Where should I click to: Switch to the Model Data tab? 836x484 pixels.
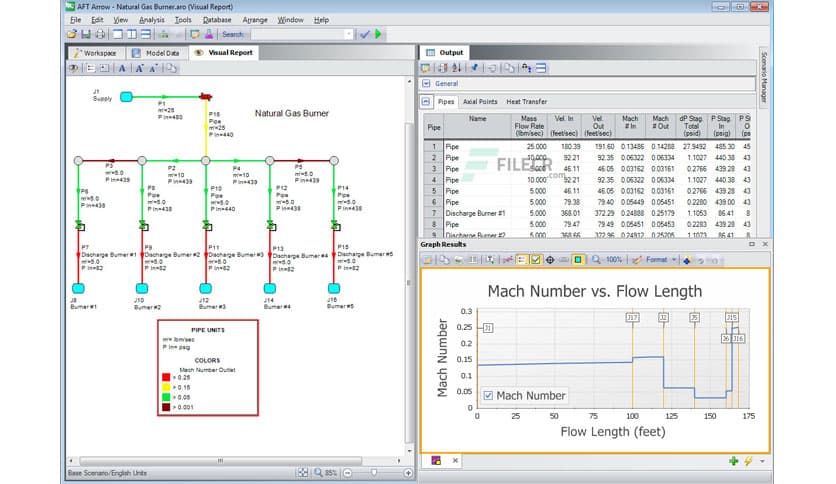click(x=156, y=53)
